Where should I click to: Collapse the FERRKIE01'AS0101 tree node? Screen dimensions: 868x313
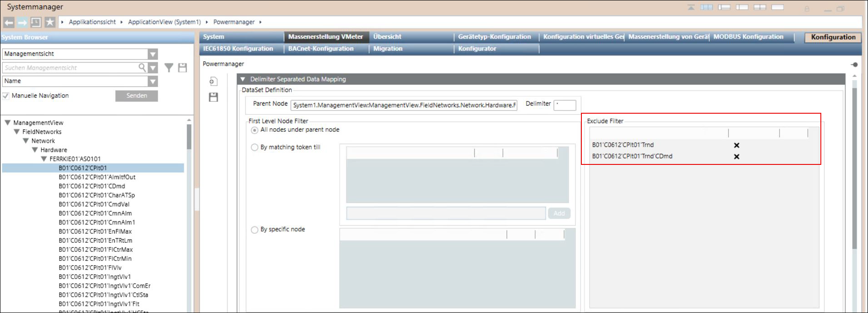tap(44, 159)
